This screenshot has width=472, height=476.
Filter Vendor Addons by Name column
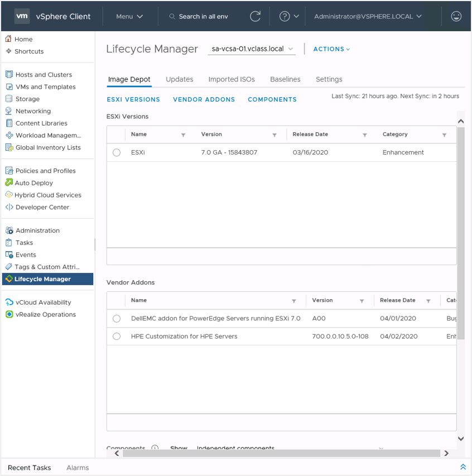[x=294, y=301]
